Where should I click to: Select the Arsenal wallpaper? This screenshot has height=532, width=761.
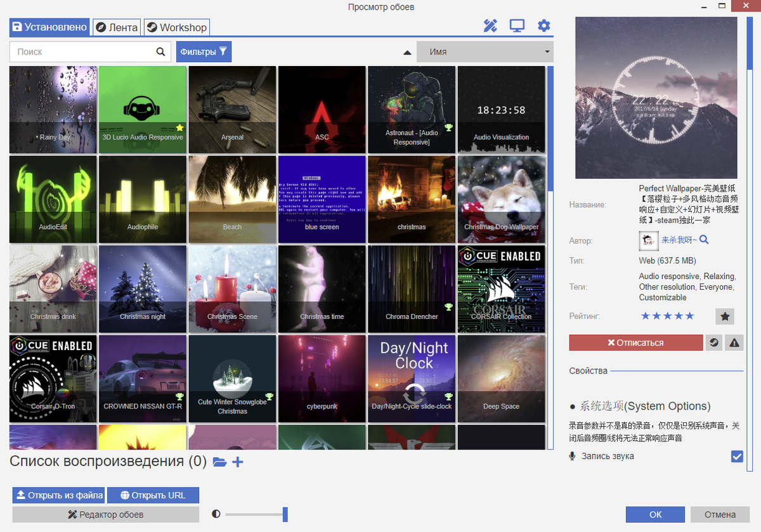click(x=232, y=110)
